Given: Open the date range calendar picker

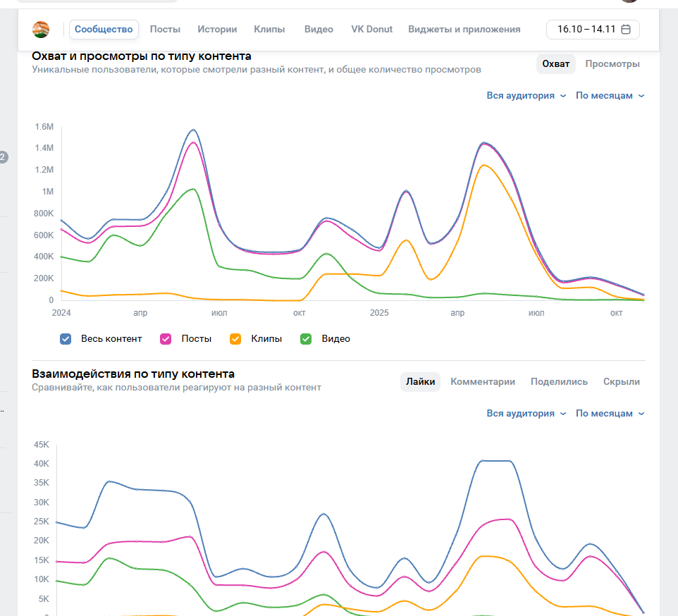Looking at the screenshot, I should [625, 30].
